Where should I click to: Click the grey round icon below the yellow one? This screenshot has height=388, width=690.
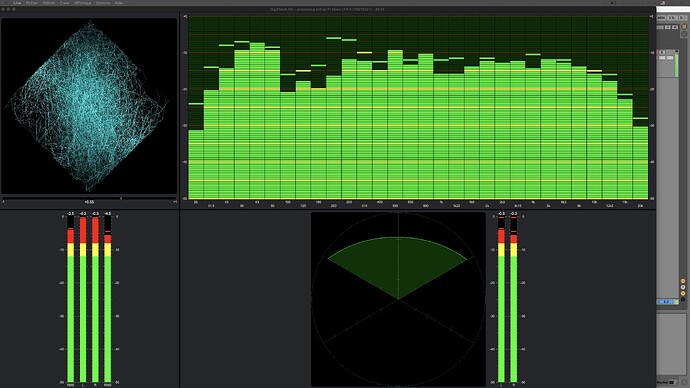(x=684, y=34)
